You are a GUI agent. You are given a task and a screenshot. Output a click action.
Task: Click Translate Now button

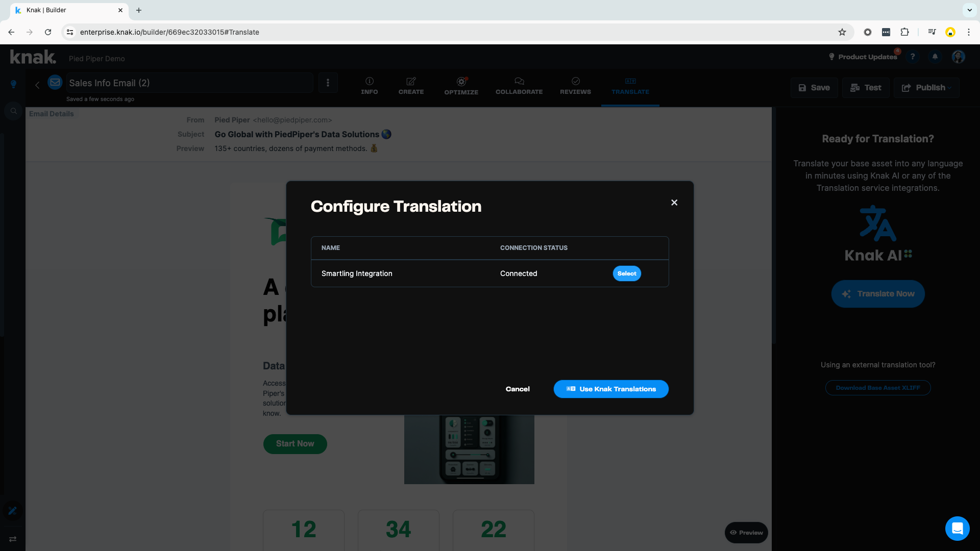[x=878, y=294]
